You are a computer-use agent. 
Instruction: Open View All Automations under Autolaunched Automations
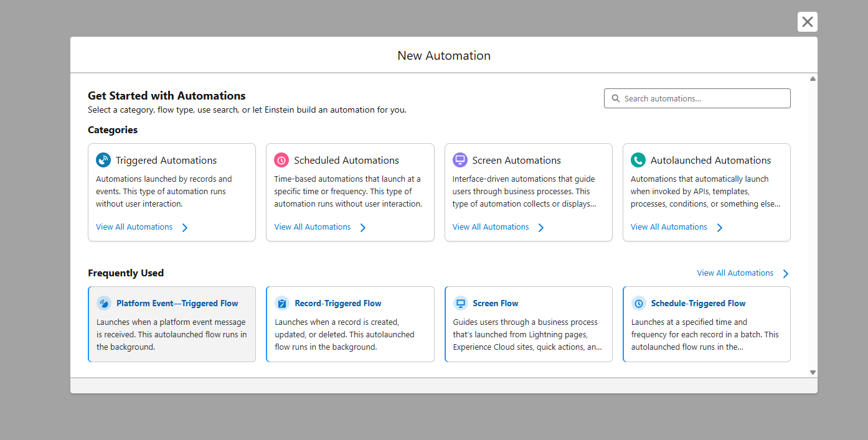click(669, 227)
